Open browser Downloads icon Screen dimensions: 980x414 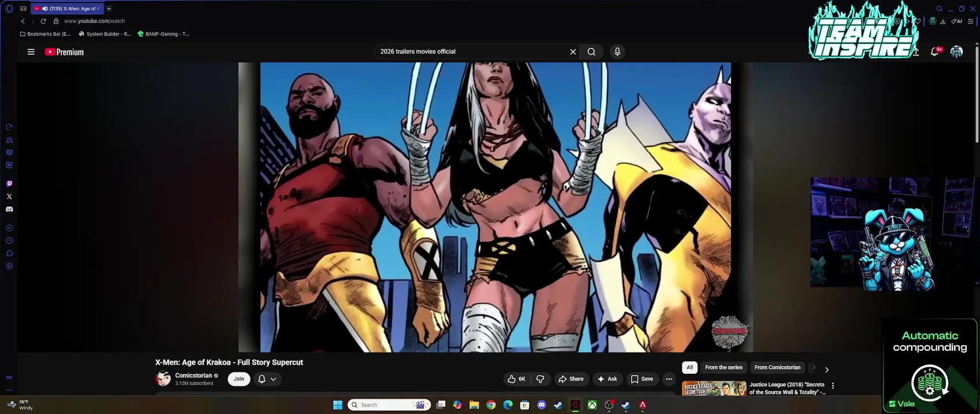(x=943, y=21)
